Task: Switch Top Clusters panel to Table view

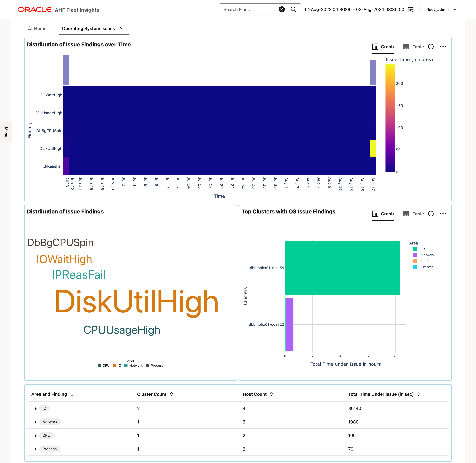Action: (x=413, y=214)
